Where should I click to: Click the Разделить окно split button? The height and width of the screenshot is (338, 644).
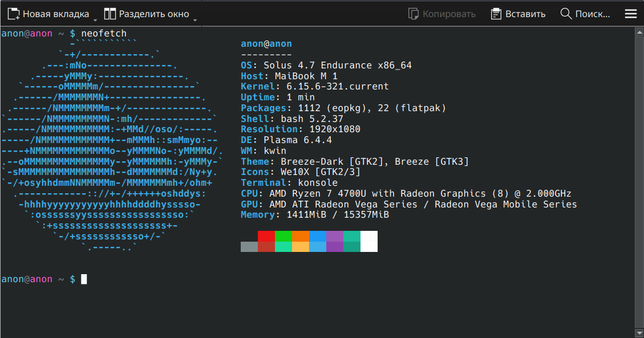pos(147,14)
